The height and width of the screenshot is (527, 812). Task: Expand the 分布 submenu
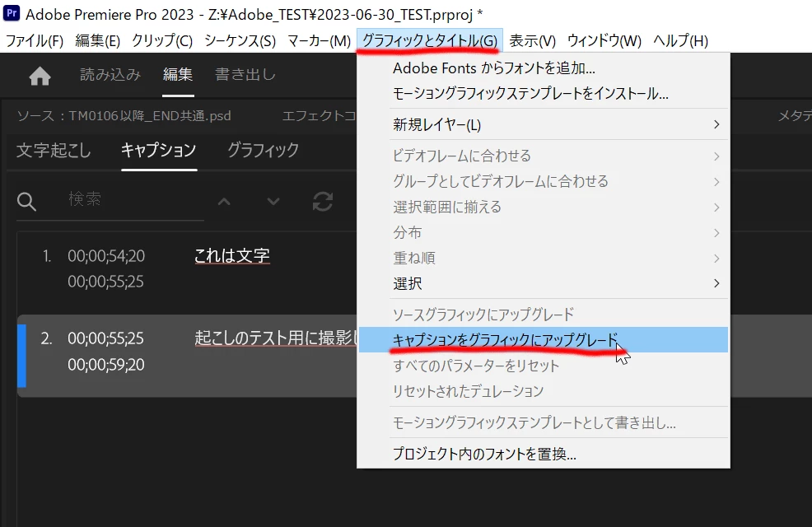(544, 232)
